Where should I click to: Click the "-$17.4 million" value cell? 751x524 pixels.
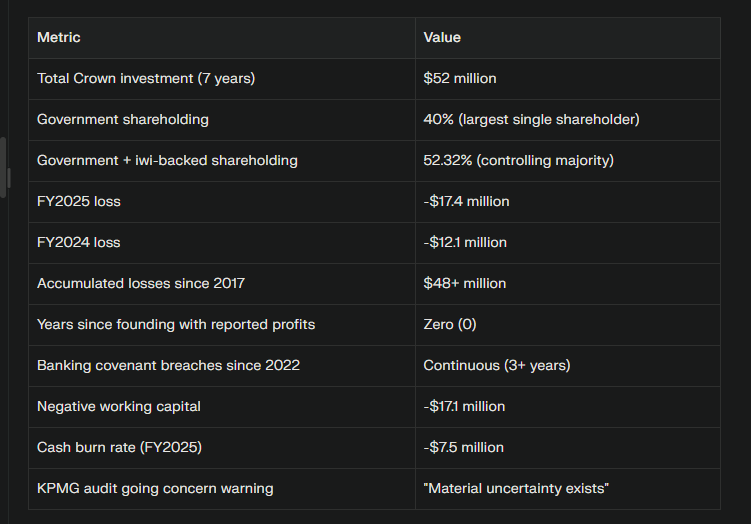(466, 201)
